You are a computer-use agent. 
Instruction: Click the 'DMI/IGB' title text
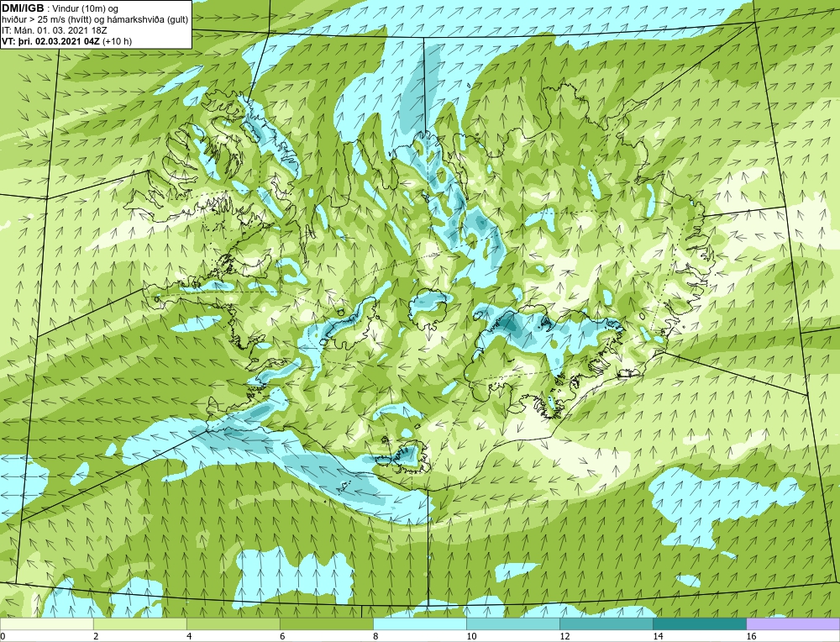[x=23, y=8]
